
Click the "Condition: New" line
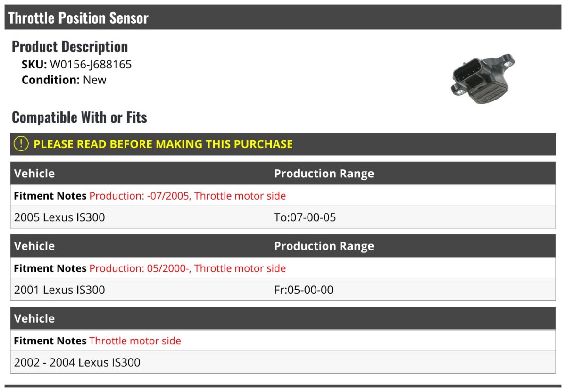click(64, 80)
